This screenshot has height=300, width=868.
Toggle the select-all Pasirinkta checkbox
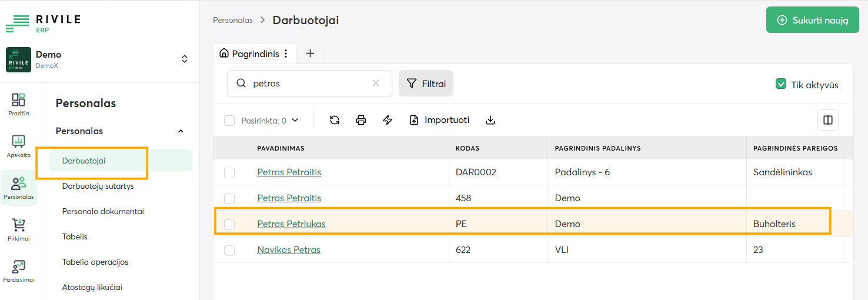pos(229,121)
